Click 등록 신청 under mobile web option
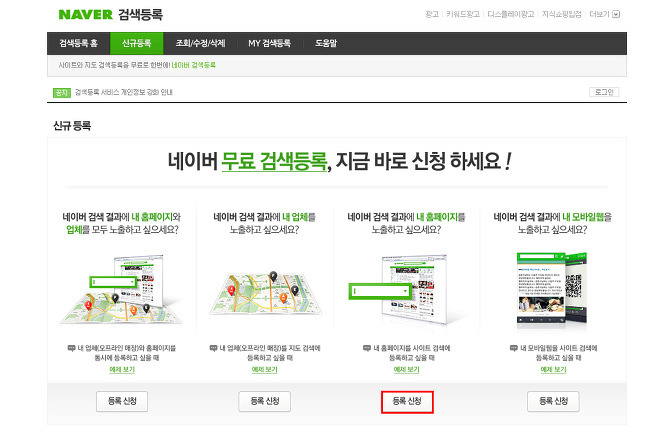Viewport: 650px width, 436px height. 553,401
